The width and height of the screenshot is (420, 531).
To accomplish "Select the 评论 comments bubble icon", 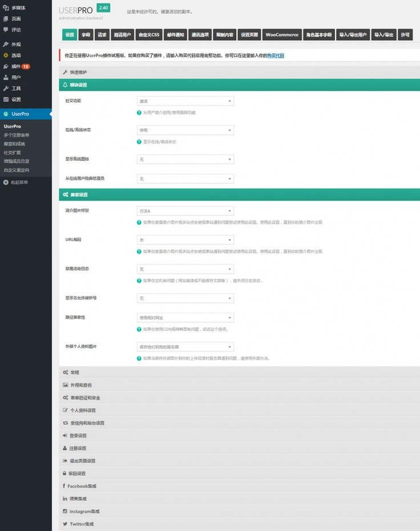I will (6, 30).
